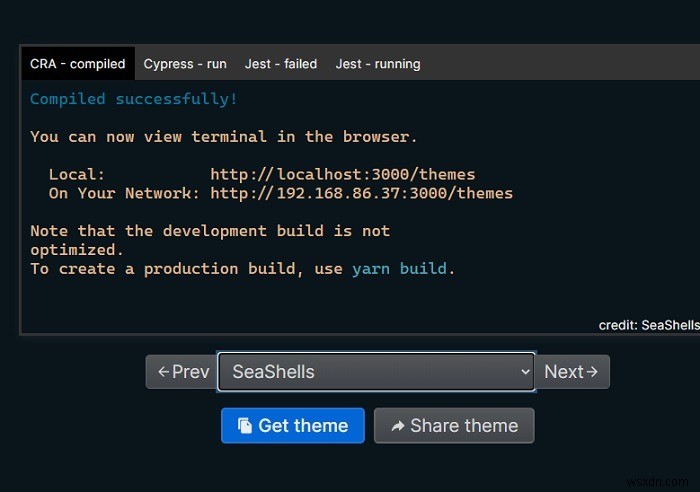Screen dimensions: 700x492
Task: Click the localhost:3000/themes URL
Action: 343,174
